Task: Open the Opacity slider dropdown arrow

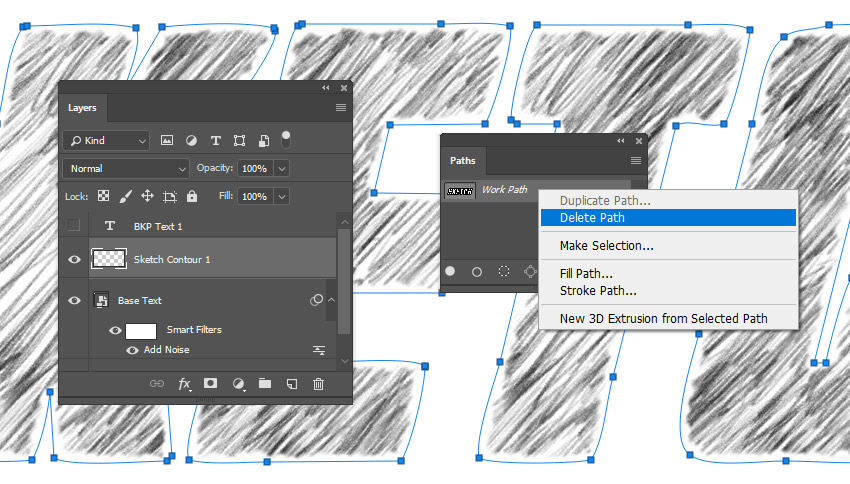Action: (282, 169)
